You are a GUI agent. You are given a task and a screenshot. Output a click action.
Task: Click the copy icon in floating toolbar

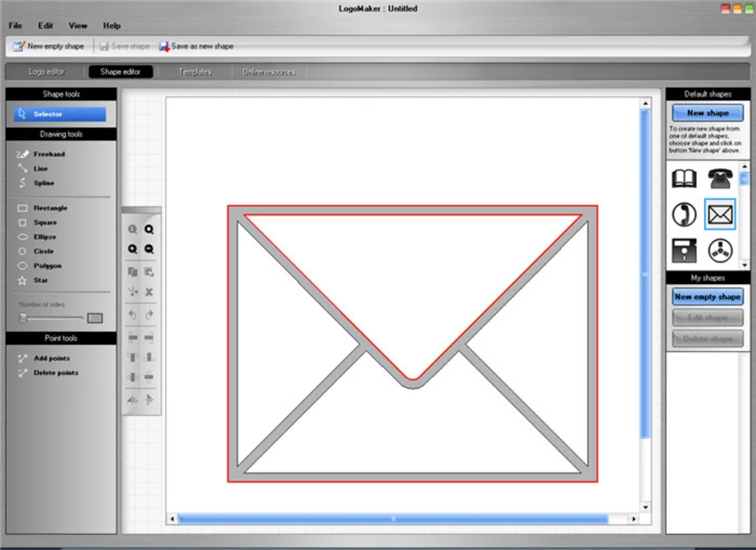133,272
